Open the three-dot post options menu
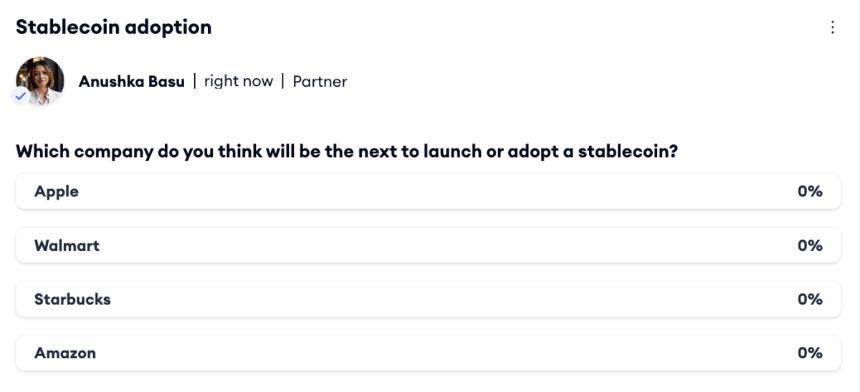 click(x=833, y=27)
